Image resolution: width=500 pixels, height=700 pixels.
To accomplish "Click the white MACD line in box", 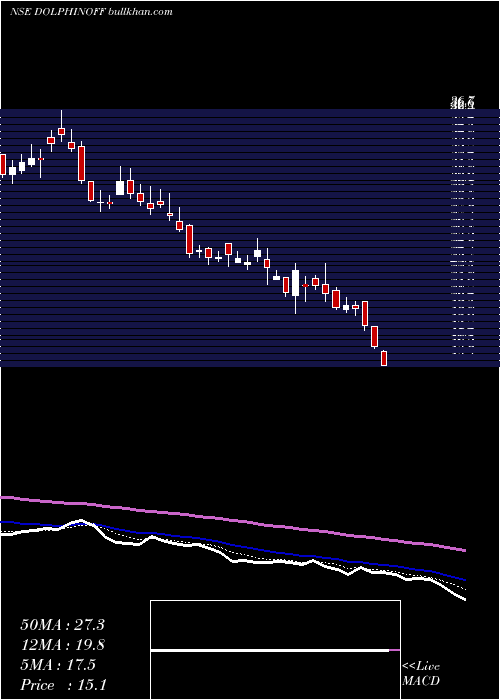I will tap(270, 651).
